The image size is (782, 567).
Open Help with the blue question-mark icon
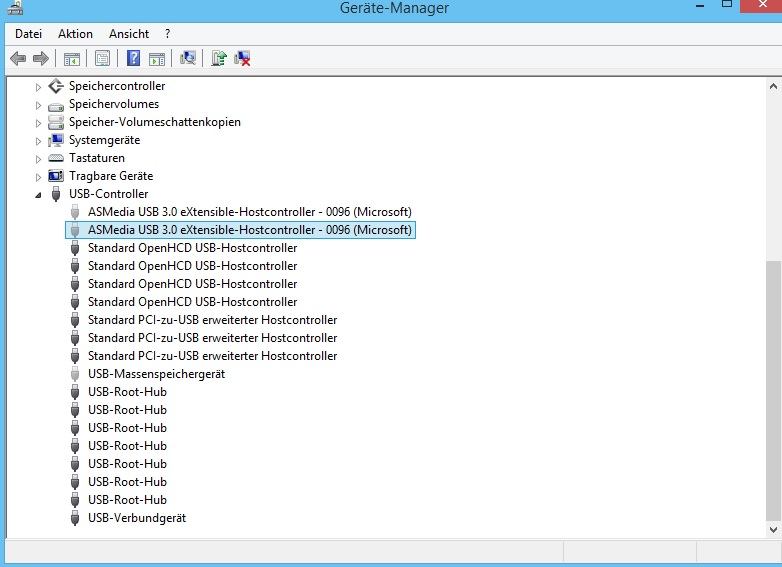(x=133, y=58)
